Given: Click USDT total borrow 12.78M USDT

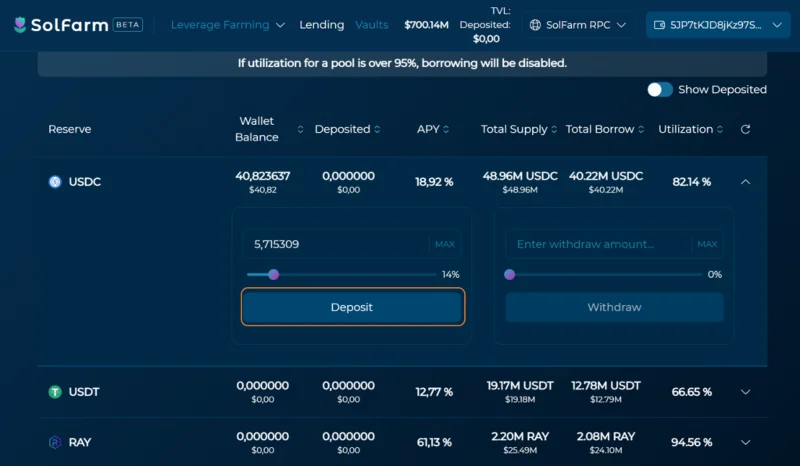Looking at the screenshot, I should tap(606, 385).
